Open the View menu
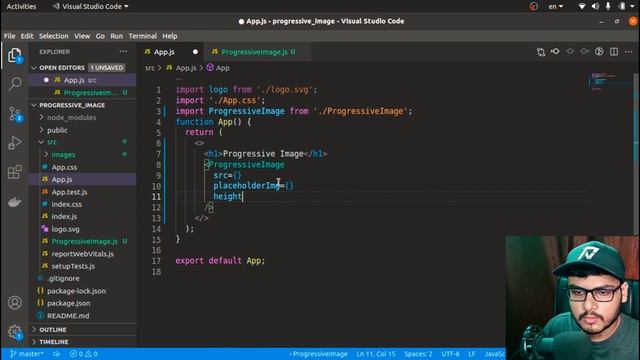The image size is (640, 360). (x=82, y=36)
